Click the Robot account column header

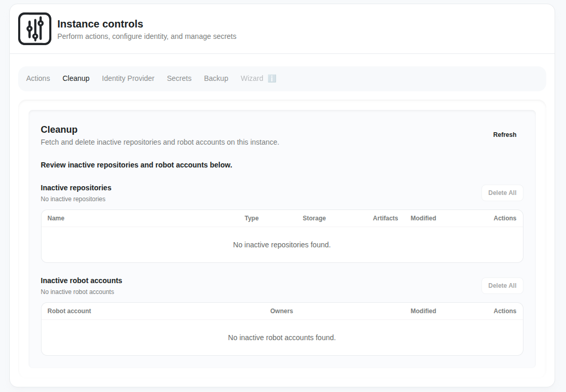point(70,311)
